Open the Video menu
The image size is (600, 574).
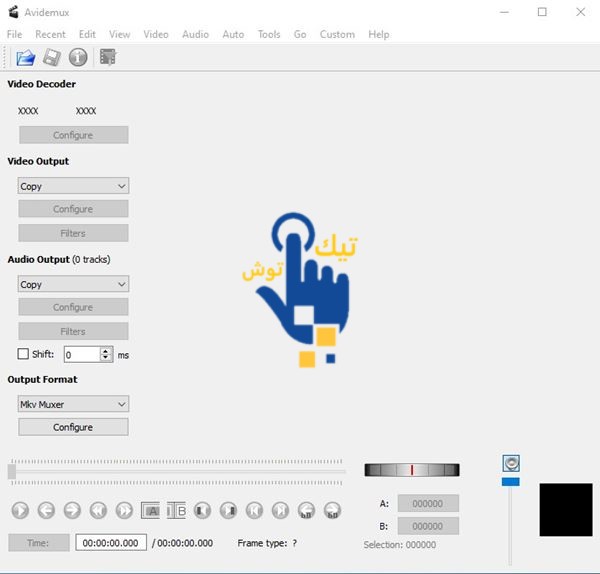click(156, 34)
